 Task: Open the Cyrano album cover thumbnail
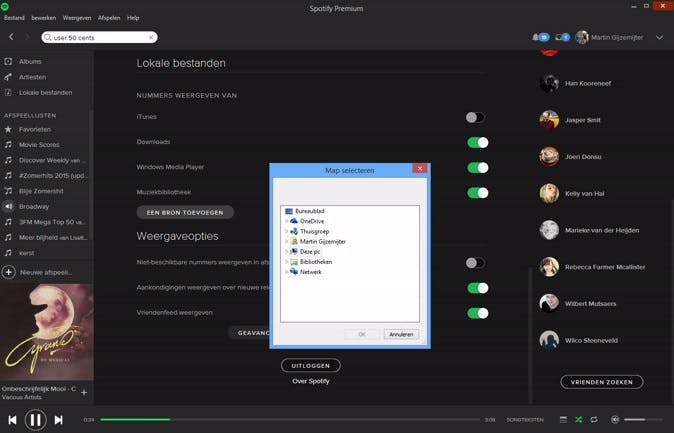47,332
